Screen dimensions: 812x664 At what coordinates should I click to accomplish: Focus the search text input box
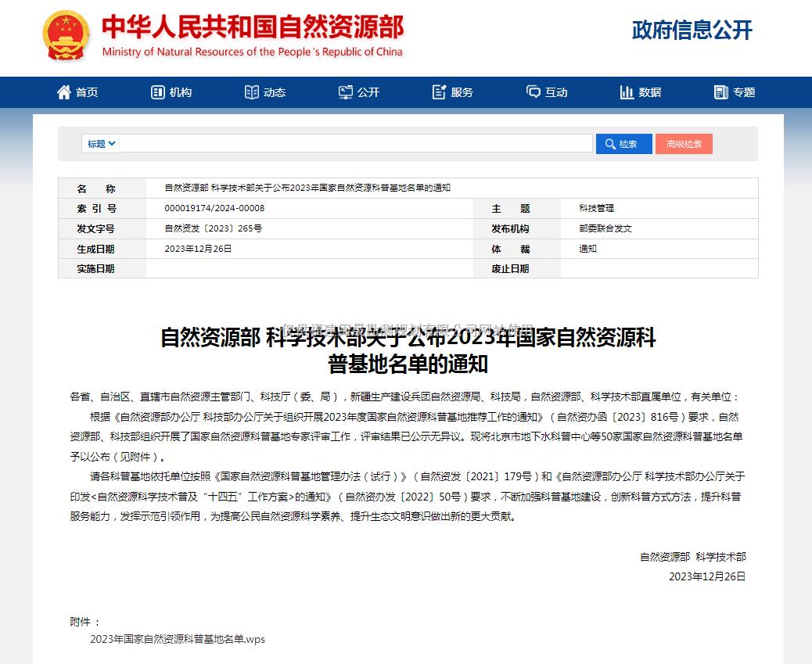(x=356, y=144)
